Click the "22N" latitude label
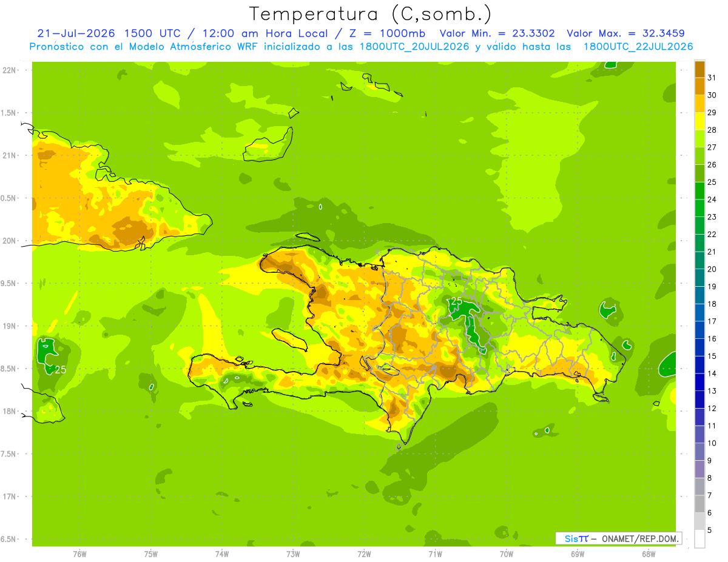The height and width of the screenshot is (562, 728). [x=9, y=70]
